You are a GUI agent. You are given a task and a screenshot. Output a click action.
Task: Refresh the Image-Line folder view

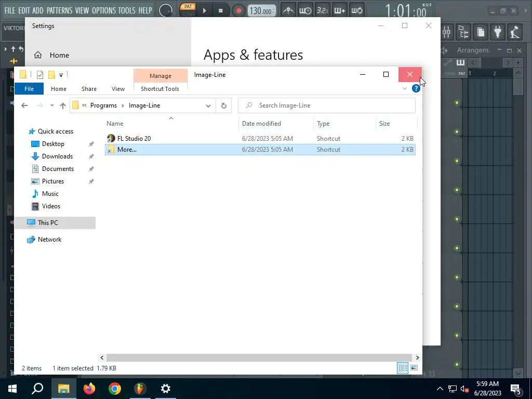(223, 105)
